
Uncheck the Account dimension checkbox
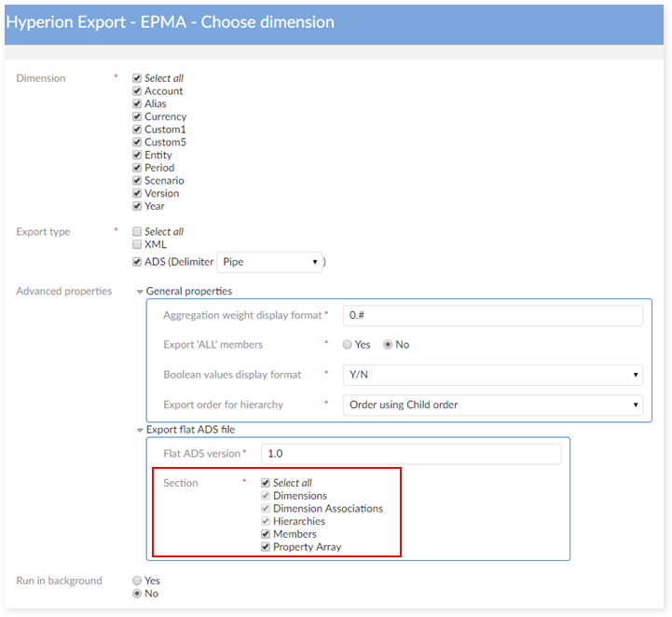coord(137,91)
